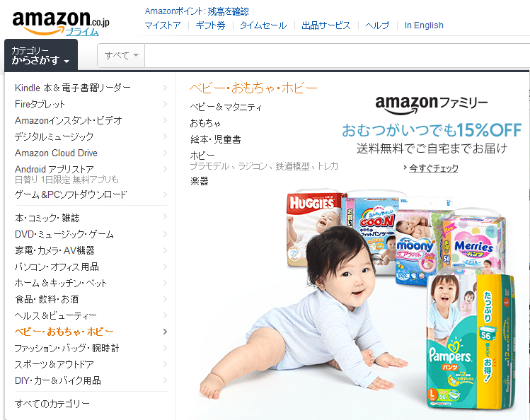530x420 pixels.
Task: Click the Amazon ファミリー logo
Action: click(x=432, y=103)
